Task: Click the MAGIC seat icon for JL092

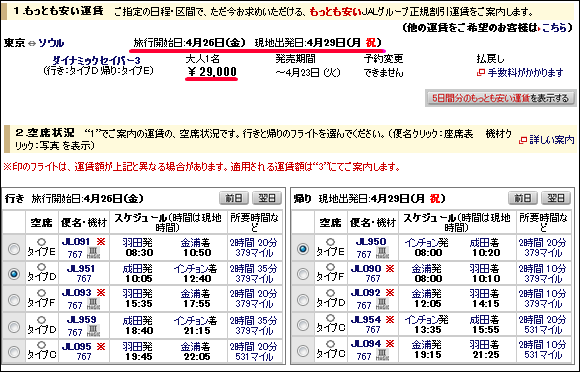Action: [382, 304]
